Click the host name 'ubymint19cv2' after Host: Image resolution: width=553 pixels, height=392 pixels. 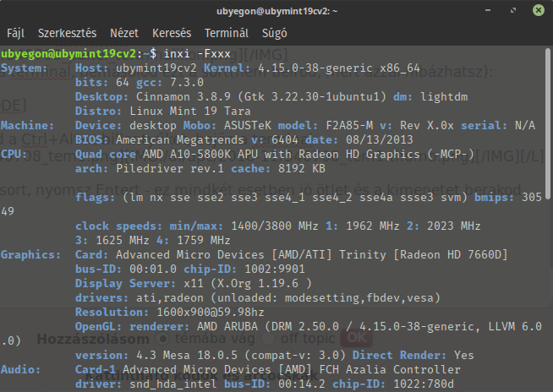tap(156, 68)
